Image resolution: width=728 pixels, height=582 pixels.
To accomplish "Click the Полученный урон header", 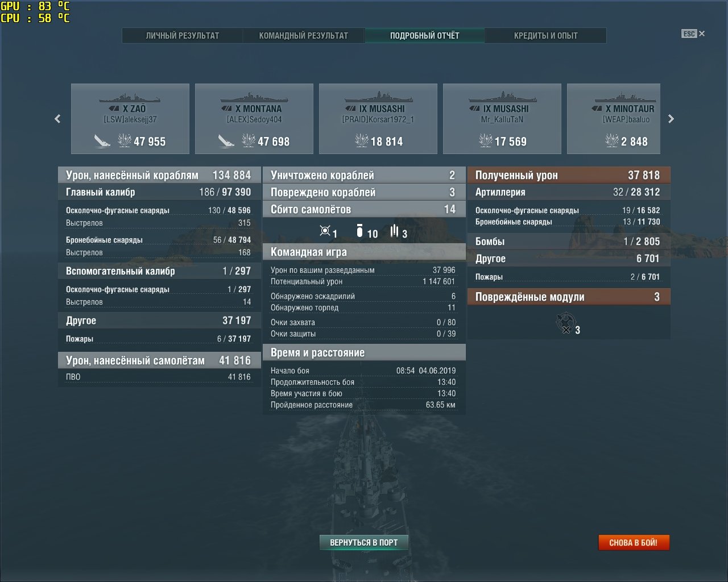I will pyautogui.click(x=569, y=175).
